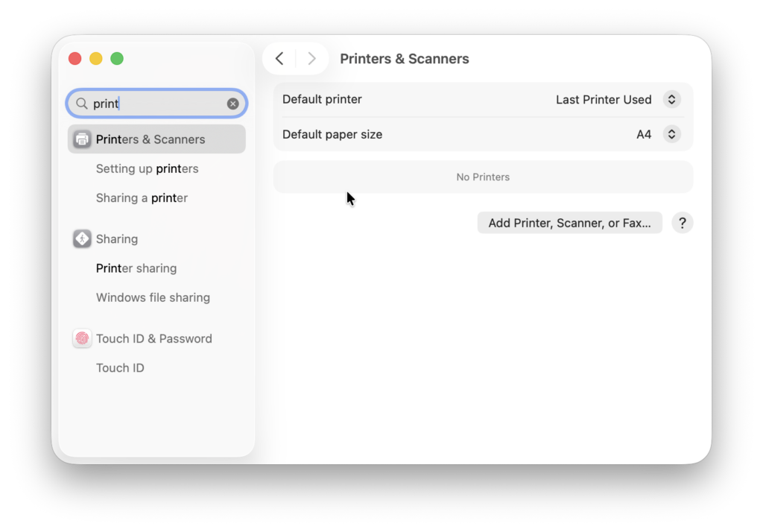This screenshot has height=532, width=763.
Task: Click the magnifying glass in the search field
Action: click(81, 104)
